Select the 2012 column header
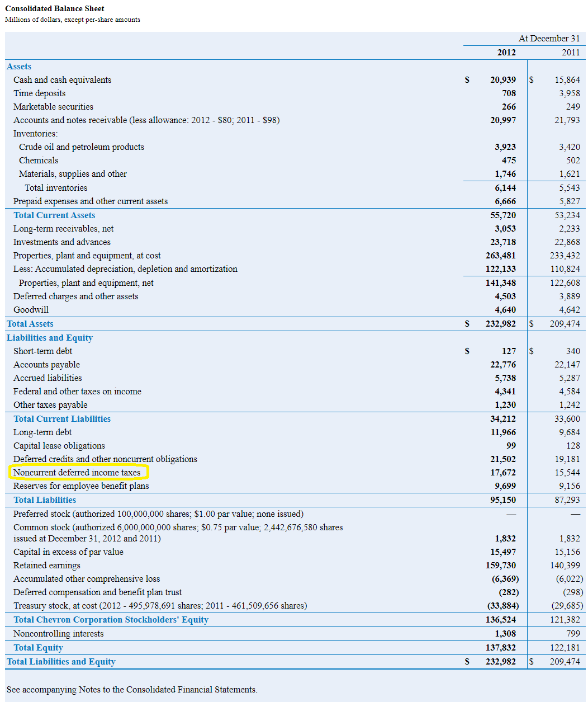Viewport: 588px width, 702px height. [x=506, y=53]
